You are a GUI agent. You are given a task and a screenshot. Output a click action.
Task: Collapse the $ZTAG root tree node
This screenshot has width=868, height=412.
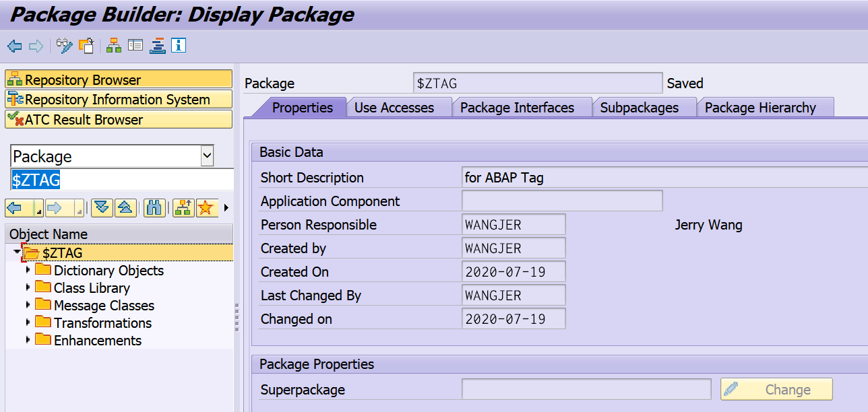click(x=16, y=252)
